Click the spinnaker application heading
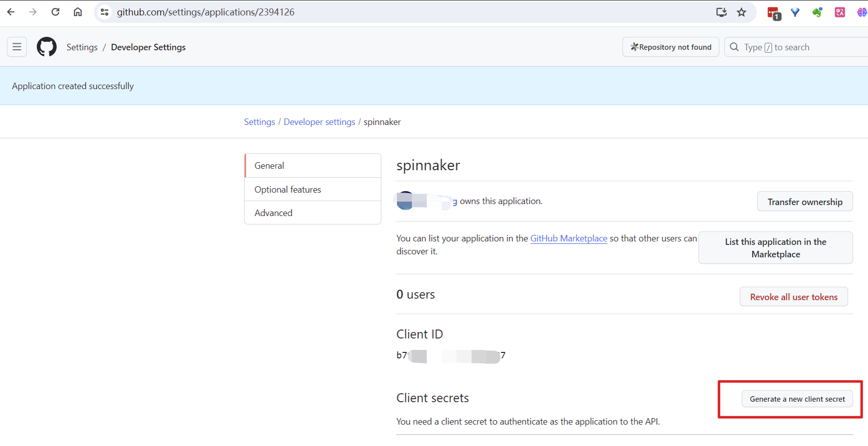 point(428,165)
